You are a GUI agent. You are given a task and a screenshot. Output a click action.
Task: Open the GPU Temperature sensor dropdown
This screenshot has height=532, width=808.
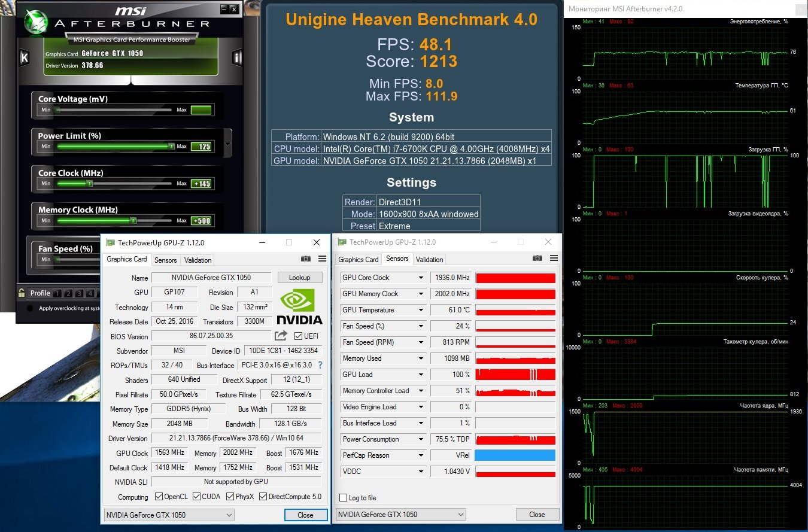(x=421, y=310)
